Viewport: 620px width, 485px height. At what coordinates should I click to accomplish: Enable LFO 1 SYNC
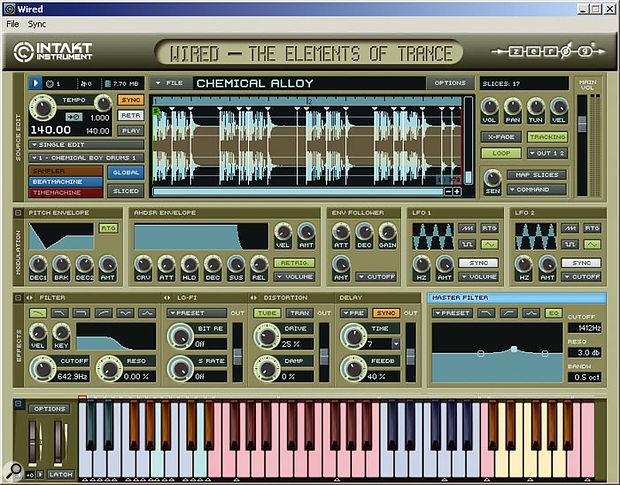coord(478,263)
